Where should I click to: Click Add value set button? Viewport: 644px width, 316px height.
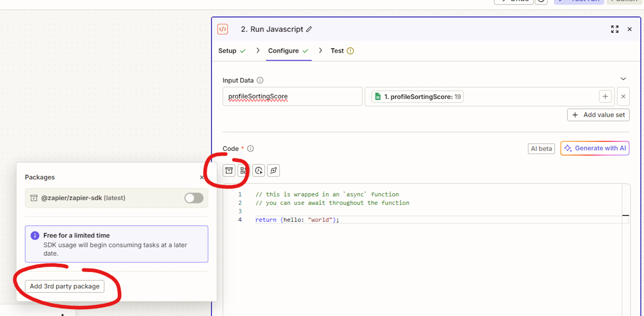(x=598, y=115)
